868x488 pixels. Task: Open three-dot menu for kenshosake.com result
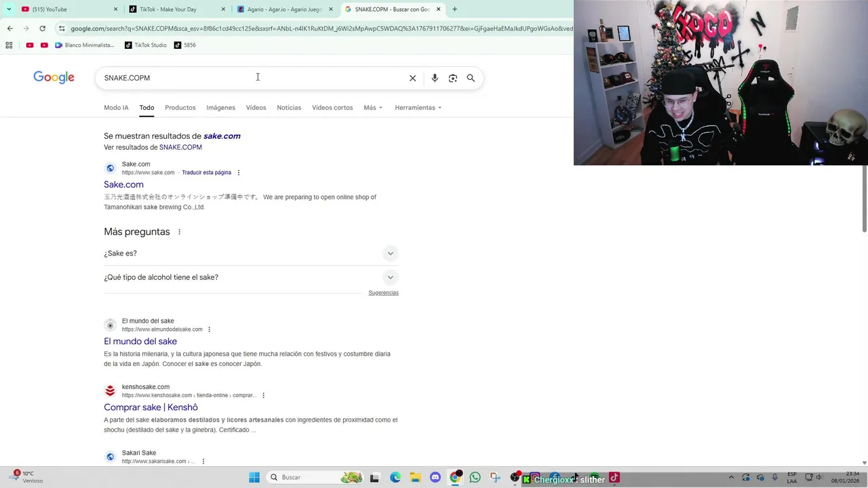[x=263, y=396]
